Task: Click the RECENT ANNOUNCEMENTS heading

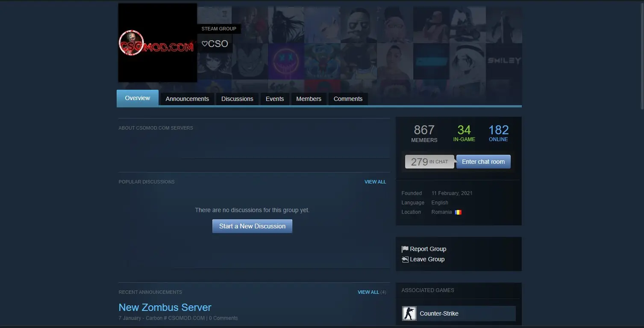Action: [x=150, y=292]
